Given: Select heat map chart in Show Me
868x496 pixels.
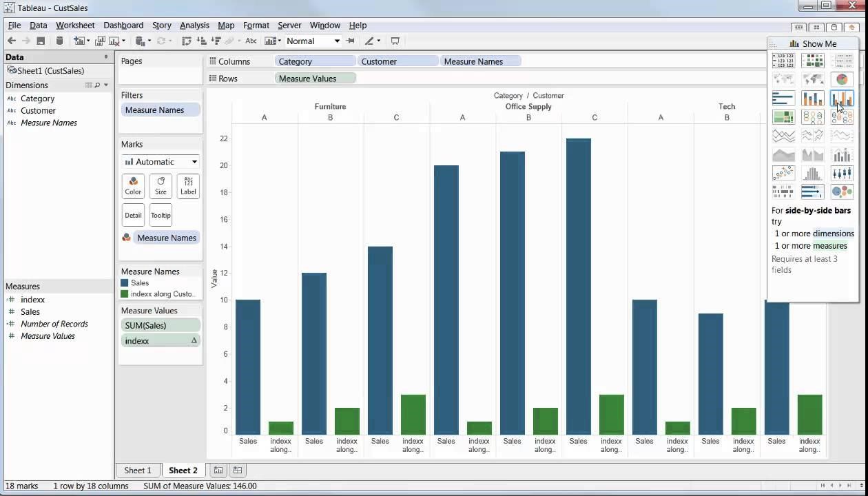Looking at the screenshot, I should tap(813, 61).
